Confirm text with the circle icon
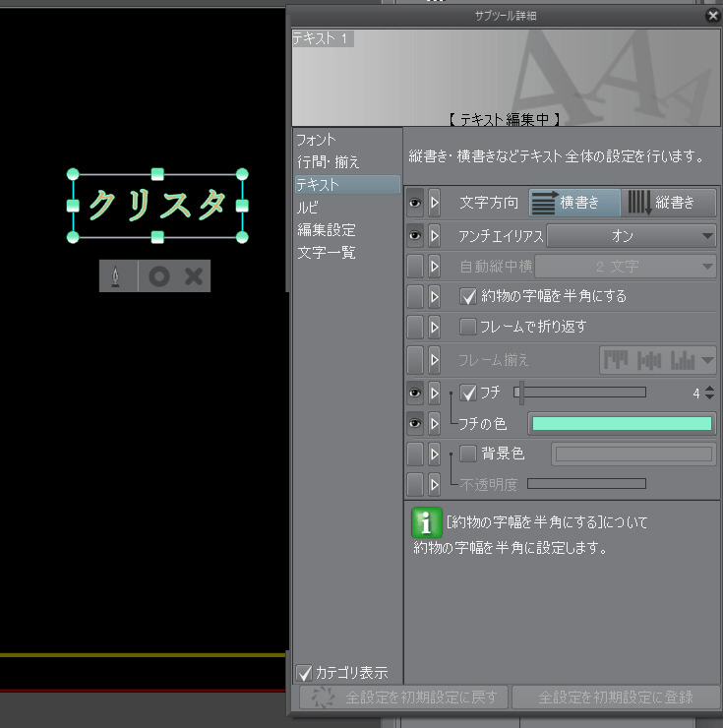 [157, 276]
